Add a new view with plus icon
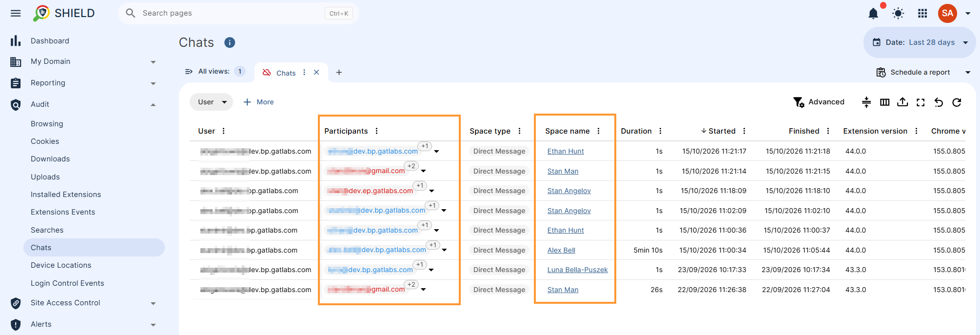 (339, 72)
